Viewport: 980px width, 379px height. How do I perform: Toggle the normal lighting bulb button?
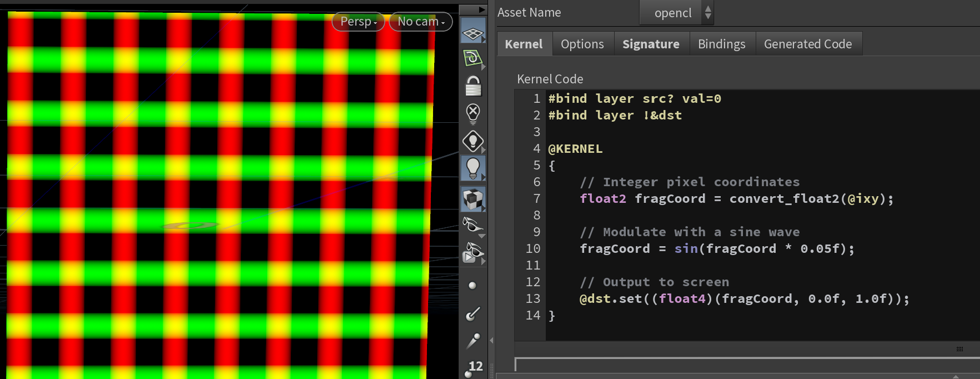tap(473, 168)
